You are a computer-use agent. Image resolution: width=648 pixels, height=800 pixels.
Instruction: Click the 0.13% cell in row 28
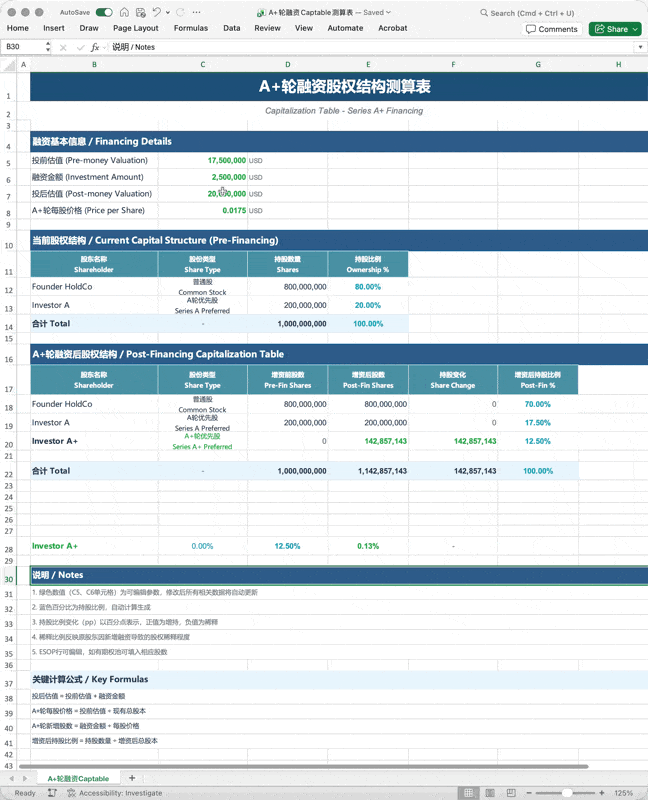[368, 546]
